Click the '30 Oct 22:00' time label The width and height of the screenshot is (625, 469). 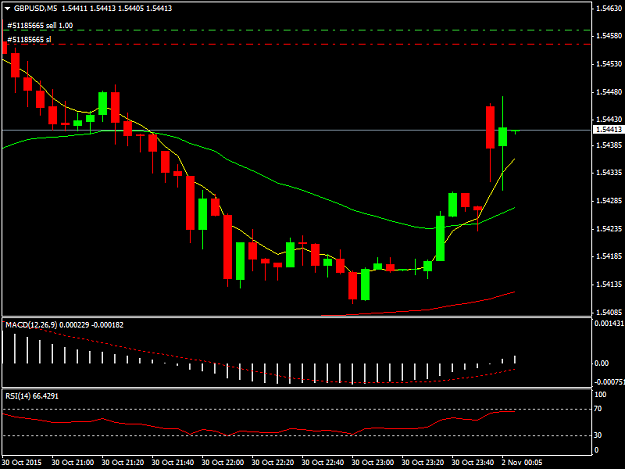click(223, 463)
